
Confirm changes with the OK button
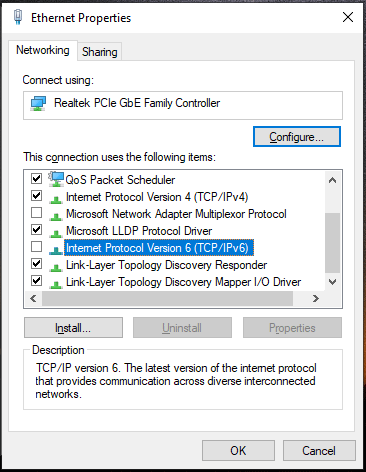[x=238, y=450]
